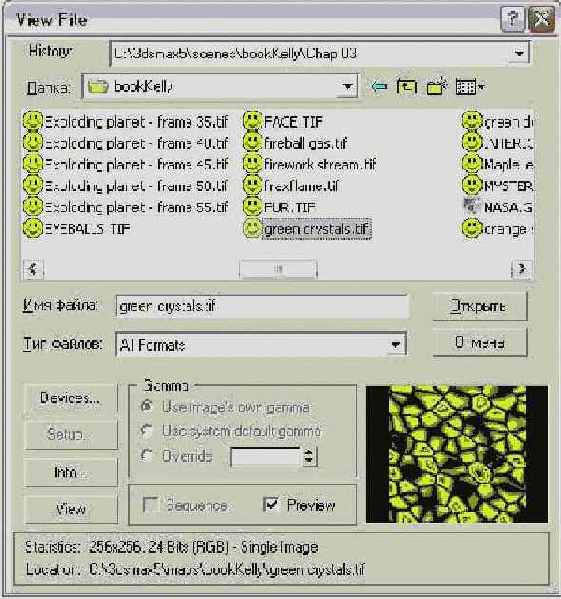
Task: Select fireball gas.tif file
Action: (x=305, y=143)
